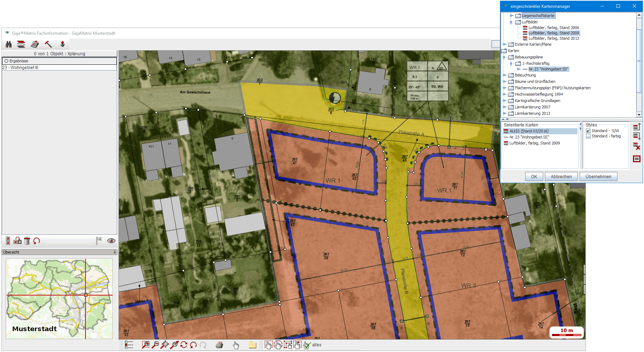Click the hammer tools icon
This screenshot has height=352, width=644.
[48, 44]
